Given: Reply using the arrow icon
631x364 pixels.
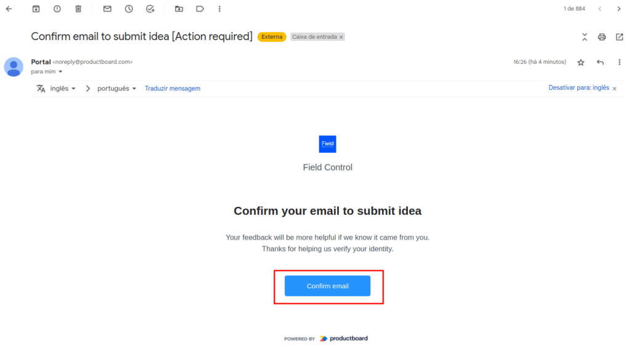Looking at the screenshot, I should (600, 62).
